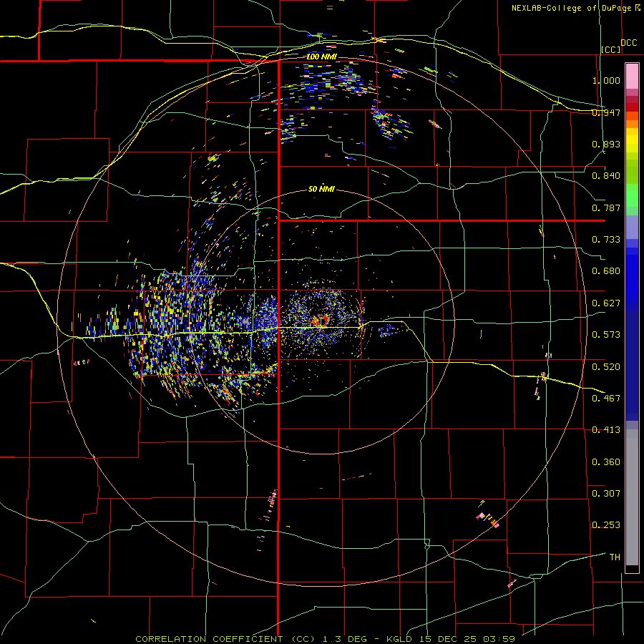Click the 0.680 scale value

pyautogui.click(x=606, y=271)
